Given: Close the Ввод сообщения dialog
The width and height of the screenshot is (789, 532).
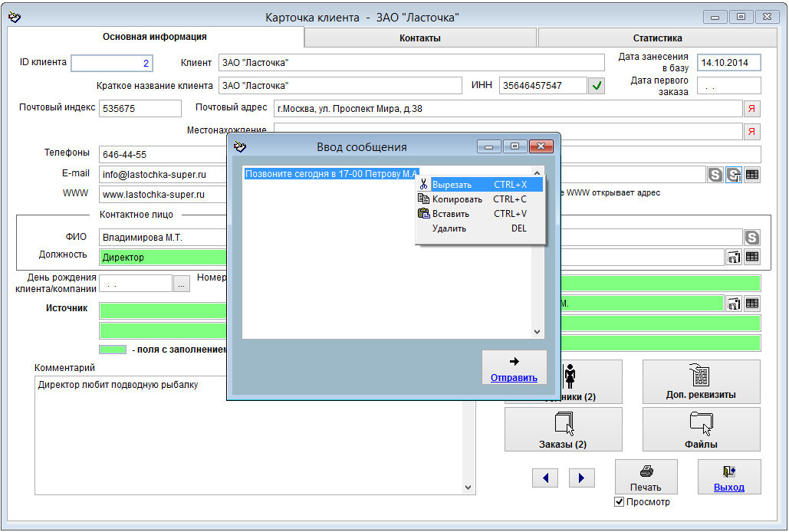Looking at the screenshot, I should pyautogui.click(x=541, y=146).
